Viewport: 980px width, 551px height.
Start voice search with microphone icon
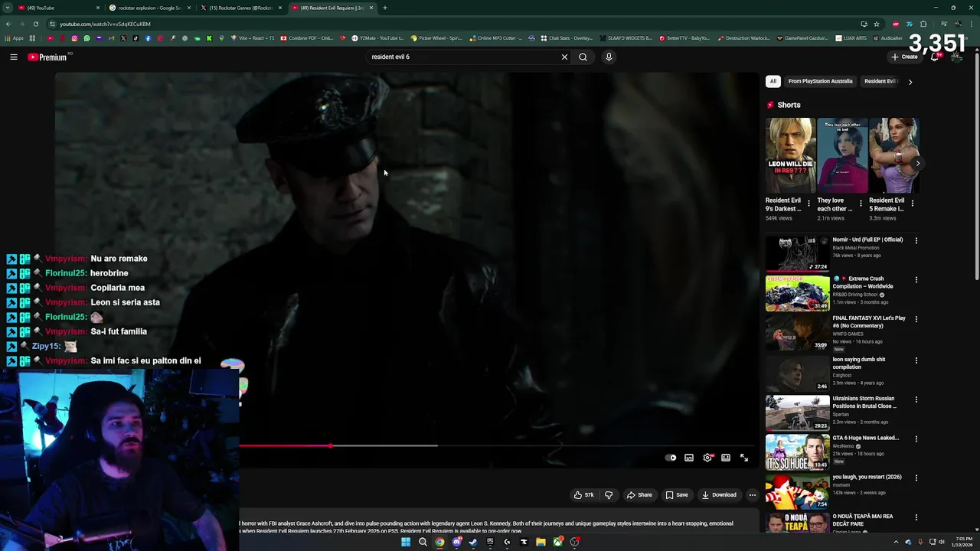[609, 57]
